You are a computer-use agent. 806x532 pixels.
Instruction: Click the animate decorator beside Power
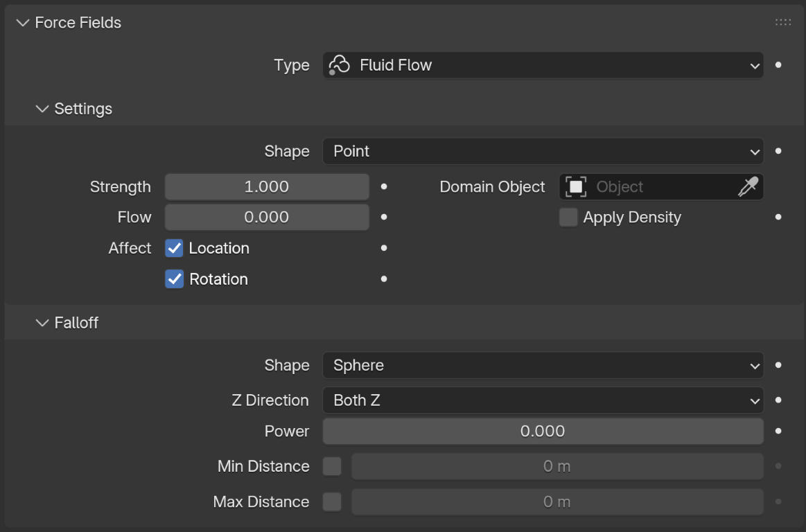pos(778,431)
